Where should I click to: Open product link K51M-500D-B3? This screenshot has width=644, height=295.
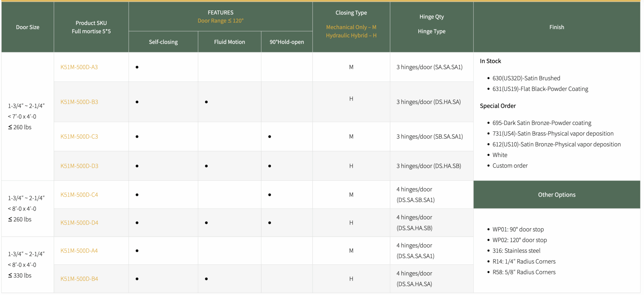[x=79, y=102]
